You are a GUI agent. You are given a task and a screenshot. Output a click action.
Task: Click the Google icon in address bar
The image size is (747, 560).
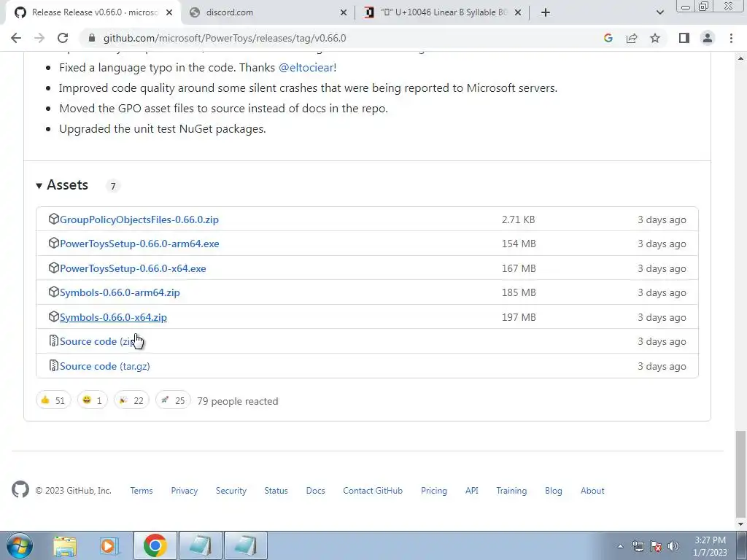tap(608, 38)
